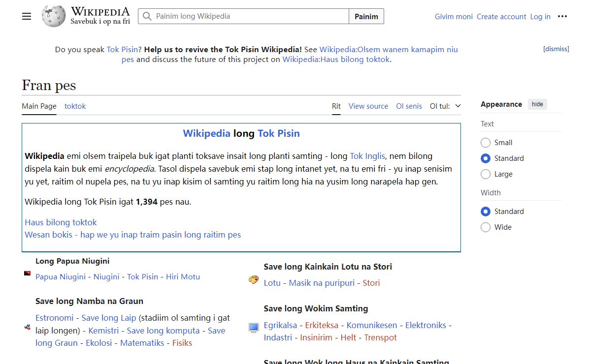Click the Create account link
This screenshot has height=364, width=591.
click(501, 16)
